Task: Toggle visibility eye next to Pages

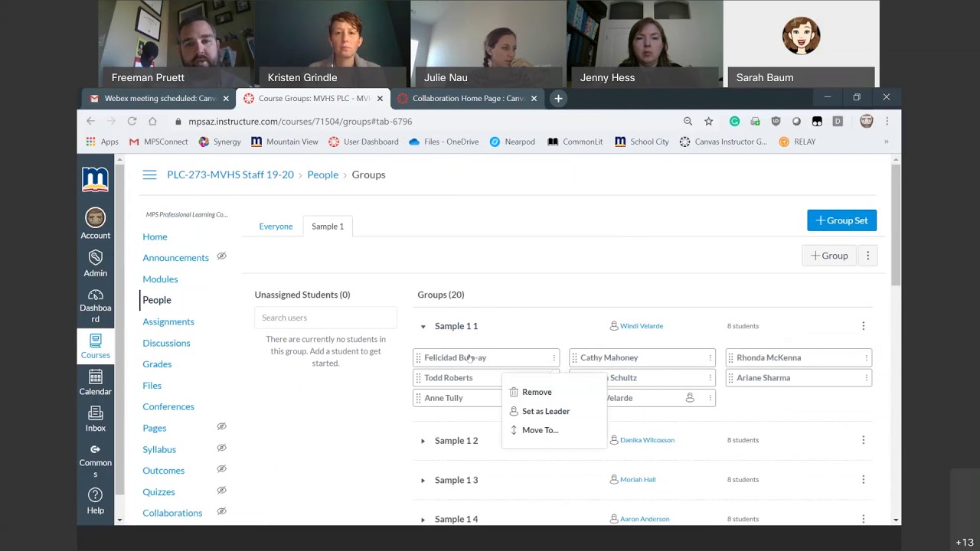Action: pyautogui.click(x=221, y=426)
